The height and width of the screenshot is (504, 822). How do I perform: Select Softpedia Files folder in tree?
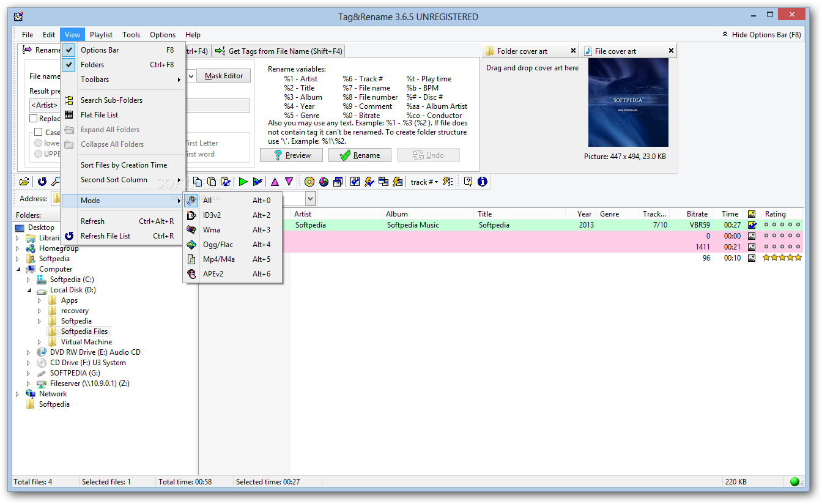tap(84, 332)
